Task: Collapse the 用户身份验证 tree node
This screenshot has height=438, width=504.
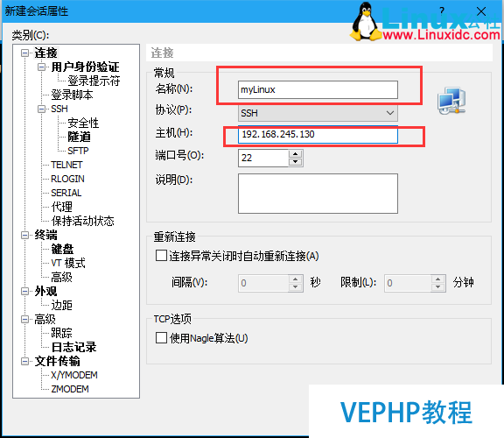Action: [41, 67]
